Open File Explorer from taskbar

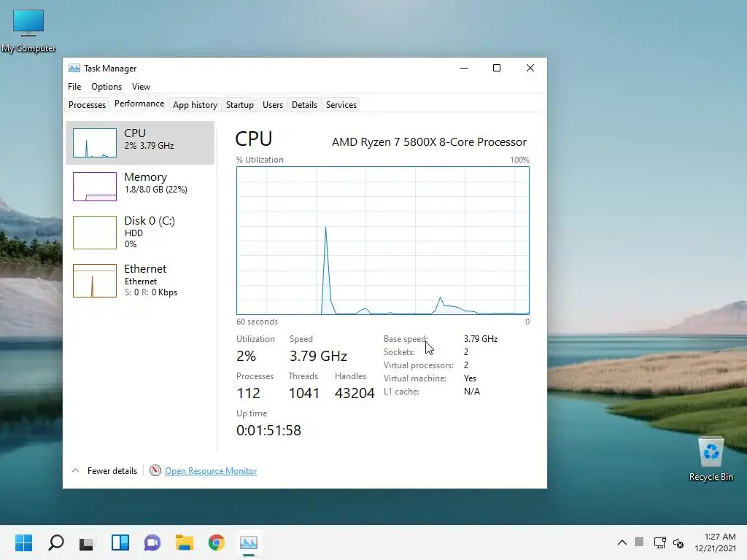pyautogui.click(x=185, y=542)
